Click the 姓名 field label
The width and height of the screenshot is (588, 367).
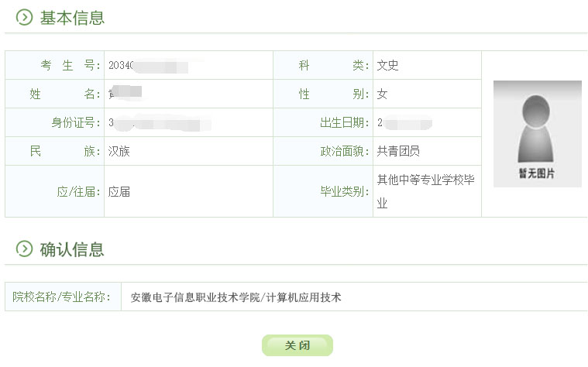tap(65, 94)
